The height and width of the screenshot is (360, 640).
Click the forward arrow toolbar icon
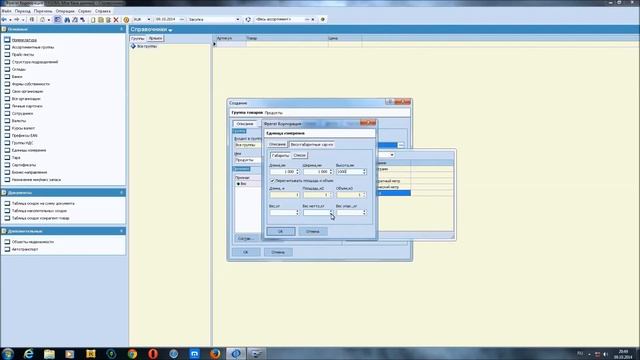click(17, 20)
